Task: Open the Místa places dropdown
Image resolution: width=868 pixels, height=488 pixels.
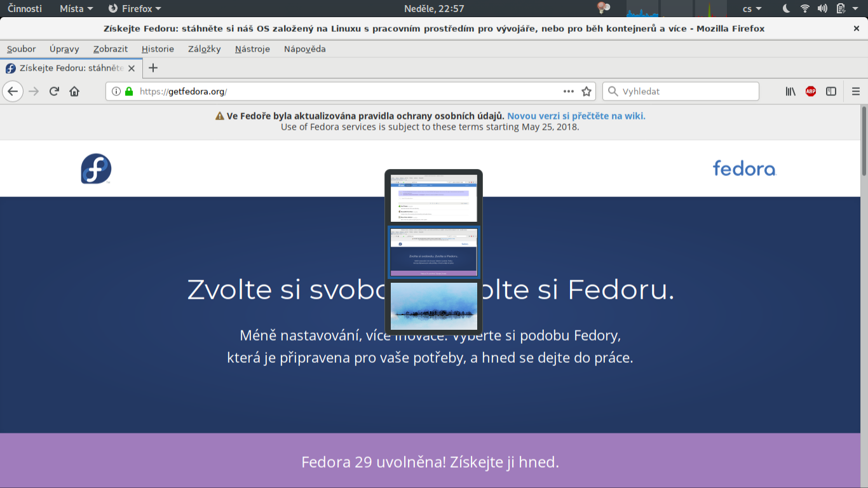Action: [76, 8]
